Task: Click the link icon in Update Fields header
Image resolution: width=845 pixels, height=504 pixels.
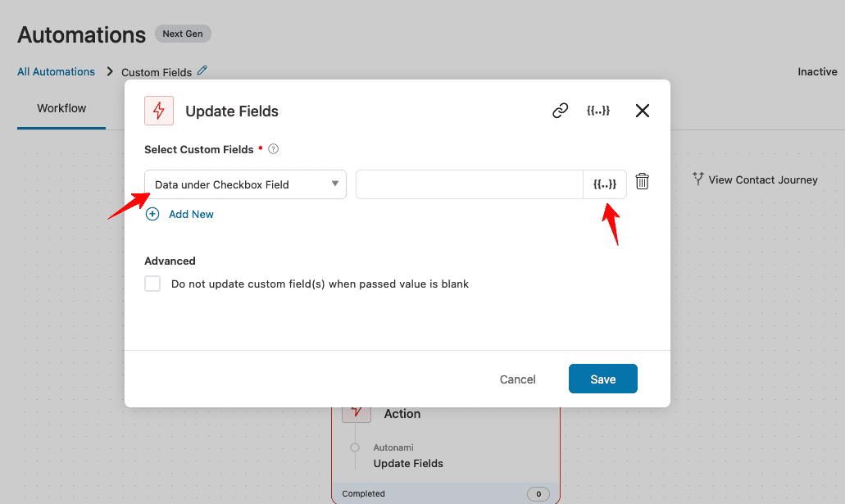Action: pyautogui.click(x=561, y=110)
